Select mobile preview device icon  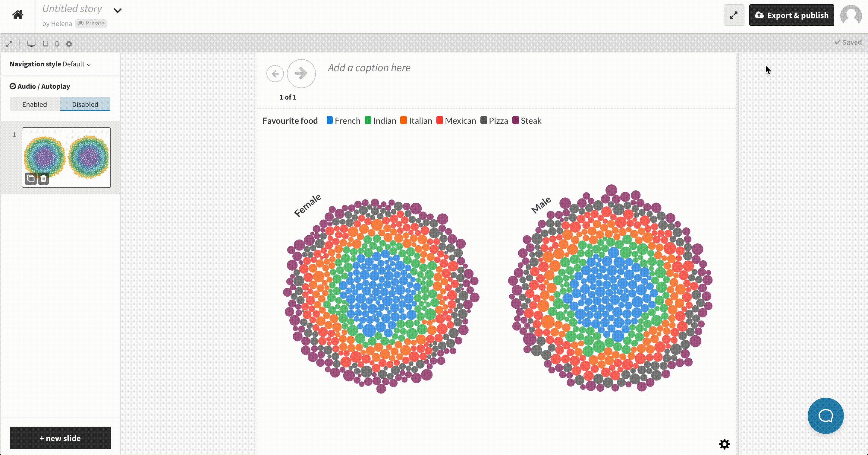57,44
